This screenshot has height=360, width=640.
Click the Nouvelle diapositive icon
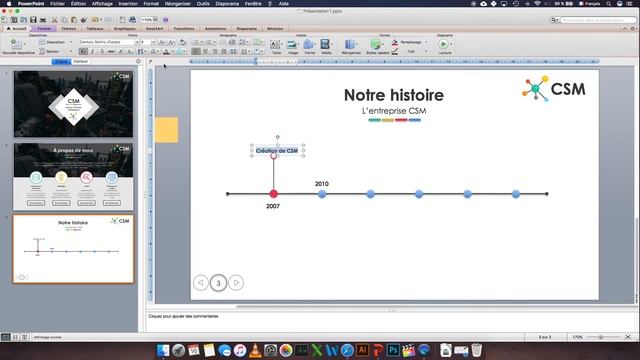[16, 44]
